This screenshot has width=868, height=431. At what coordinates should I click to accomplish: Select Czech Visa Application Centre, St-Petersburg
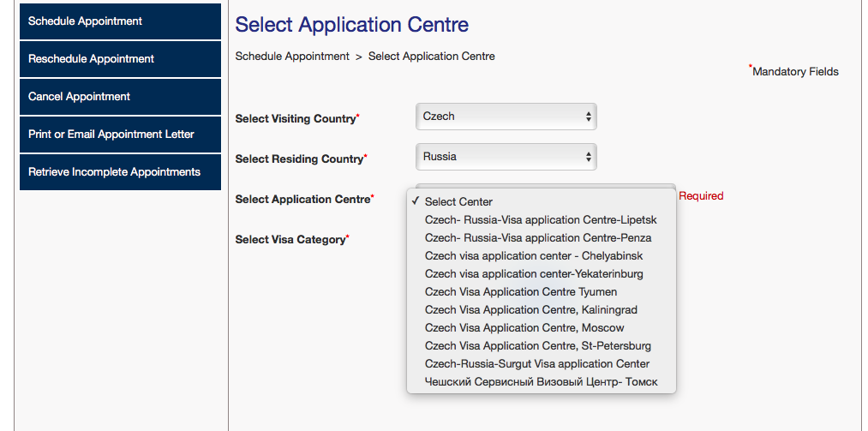pyautogui.click(x=538, y=346)
